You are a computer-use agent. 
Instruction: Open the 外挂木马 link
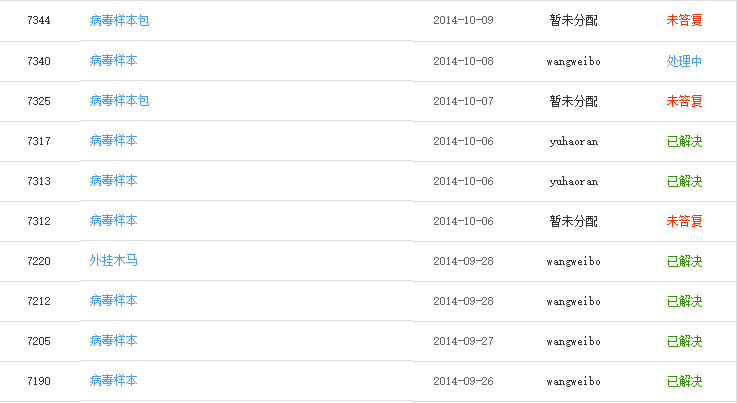point(113,260)
